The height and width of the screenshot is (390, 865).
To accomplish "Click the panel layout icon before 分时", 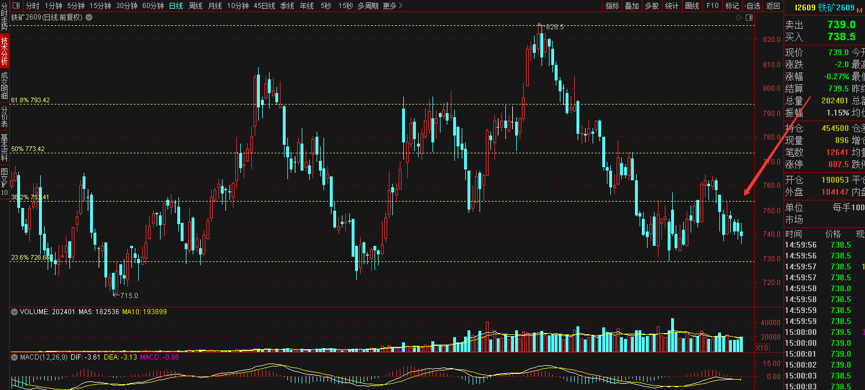I will coord(16,6).
